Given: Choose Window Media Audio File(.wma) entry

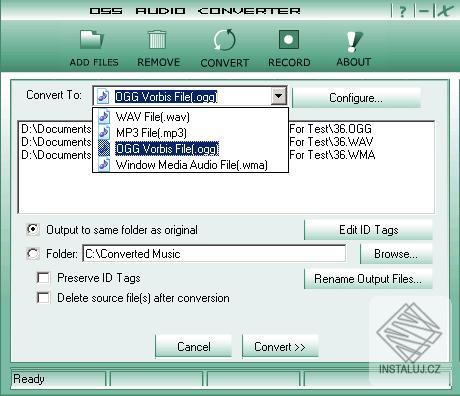Looking at the screenshot, I should [x=190, y=165].
